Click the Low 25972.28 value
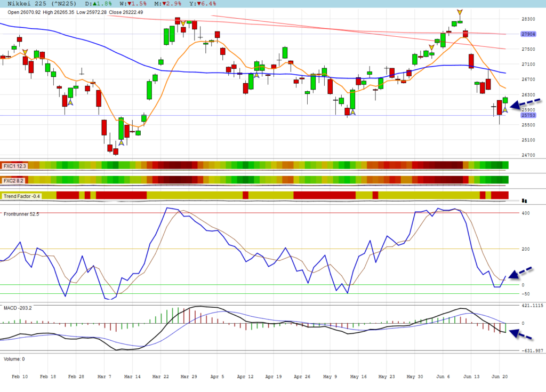Screen dimensions: 546x392 tap(92, 12)
